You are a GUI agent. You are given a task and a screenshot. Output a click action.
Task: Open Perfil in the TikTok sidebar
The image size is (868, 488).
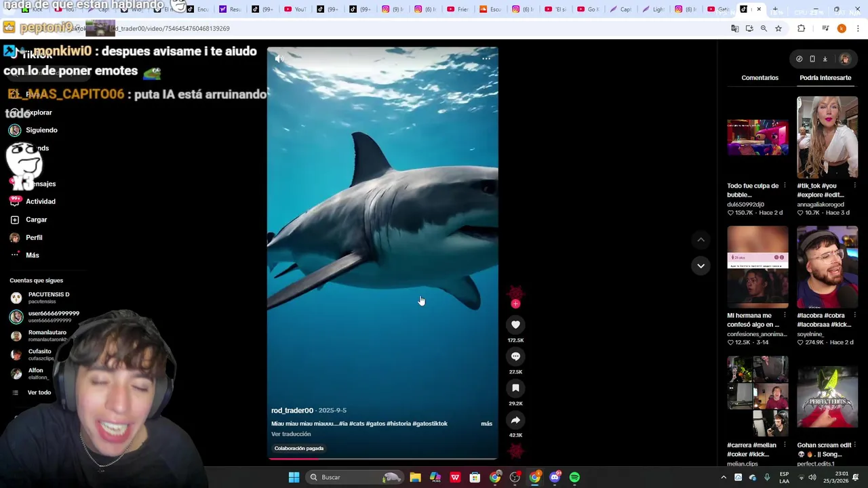pos(26,238)
